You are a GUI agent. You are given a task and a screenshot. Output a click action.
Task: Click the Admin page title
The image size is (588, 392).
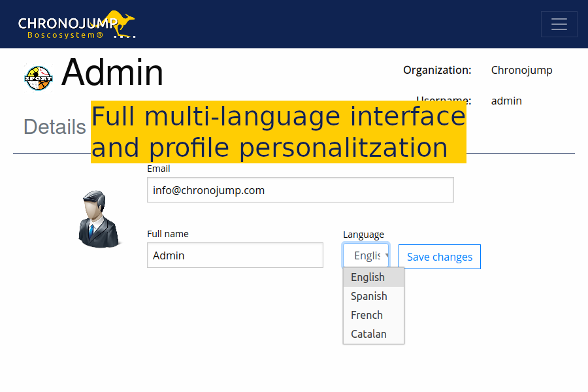pyautogui.click(x=112, y=73)
